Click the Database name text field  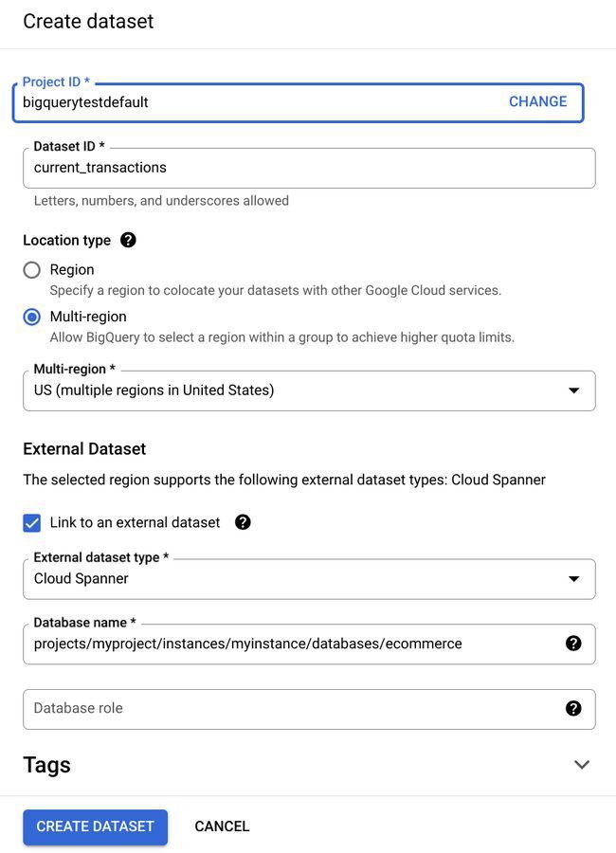[x=284, y=642]
